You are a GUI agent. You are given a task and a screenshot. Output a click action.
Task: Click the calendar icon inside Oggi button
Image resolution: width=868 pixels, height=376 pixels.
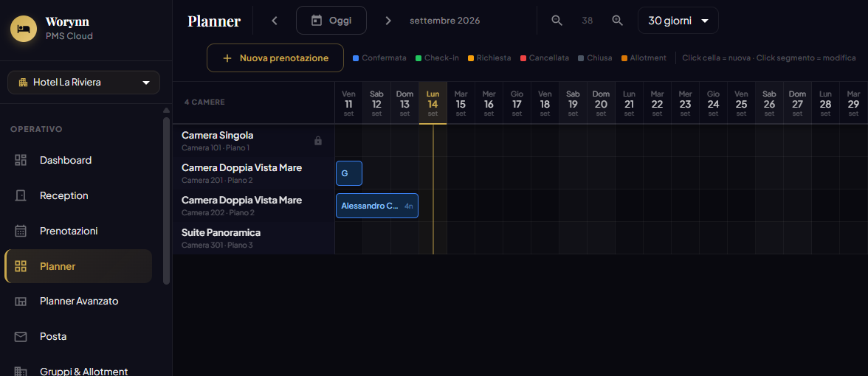coord(317,21)
